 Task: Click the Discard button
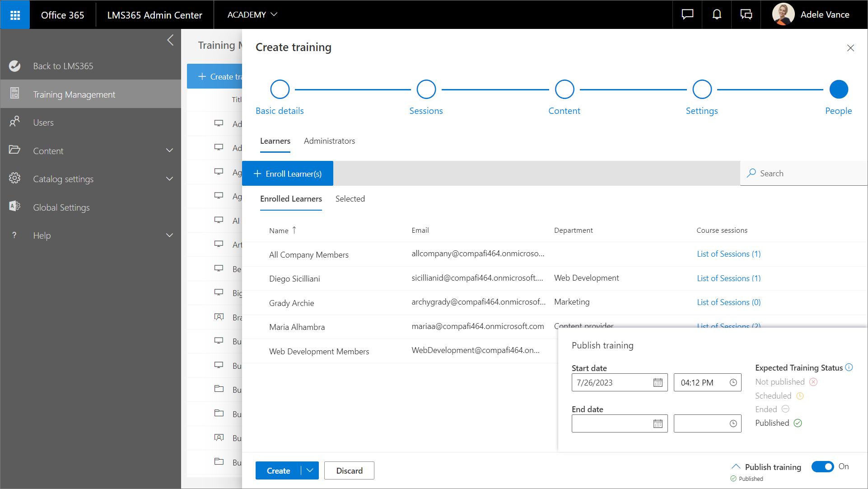point(349,470)
